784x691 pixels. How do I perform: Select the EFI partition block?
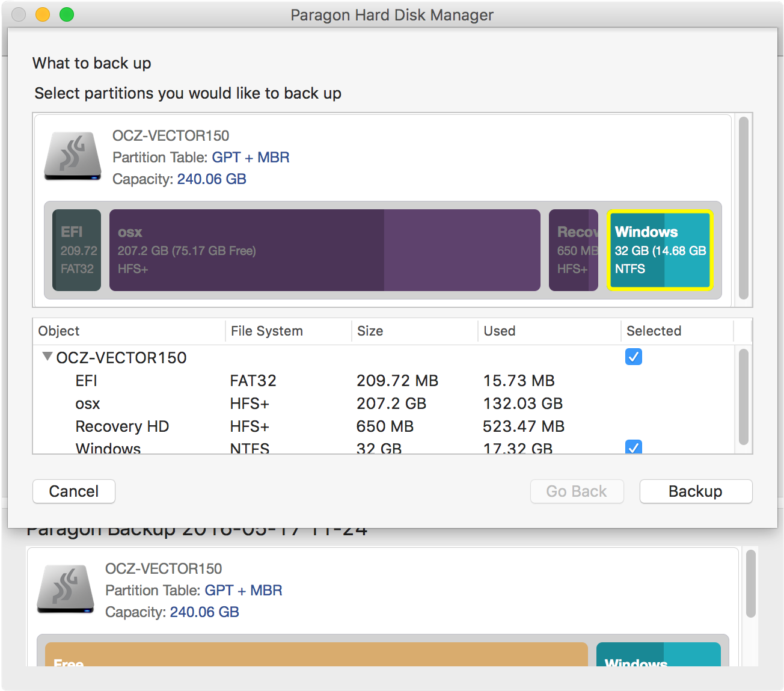pos(76,250)
